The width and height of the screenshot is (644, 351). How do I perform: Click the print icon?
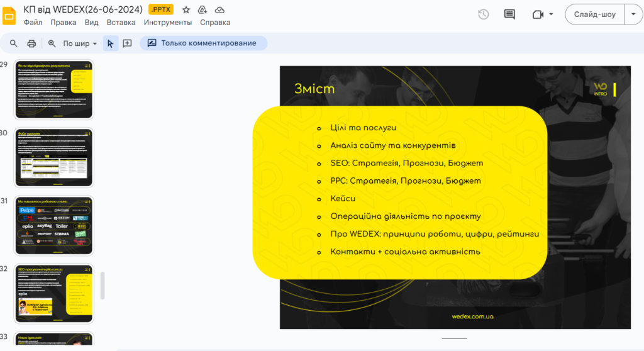(31, 43)
